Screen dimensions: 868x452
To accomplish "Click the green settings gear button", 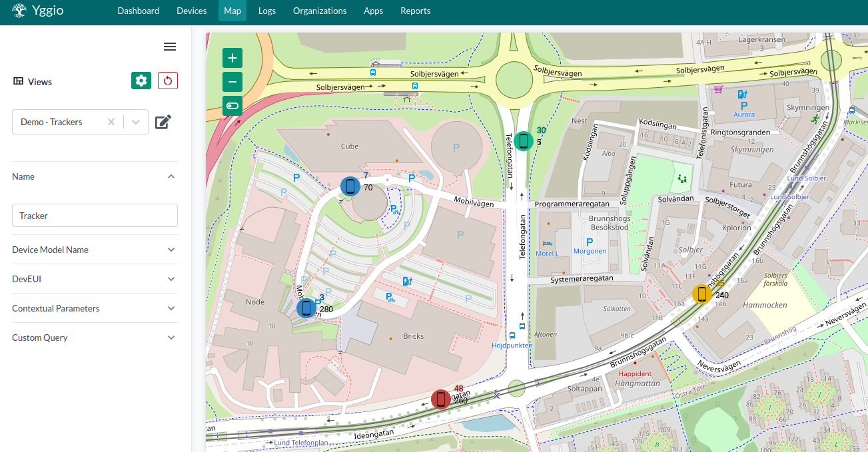I will [141, 81].
